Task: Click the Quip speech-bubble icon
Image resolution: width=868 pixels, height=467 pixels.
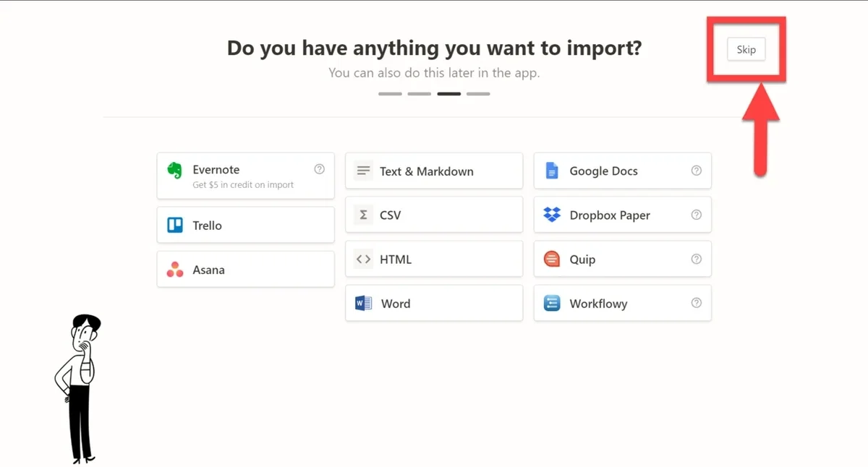Action: click(552, 259)
